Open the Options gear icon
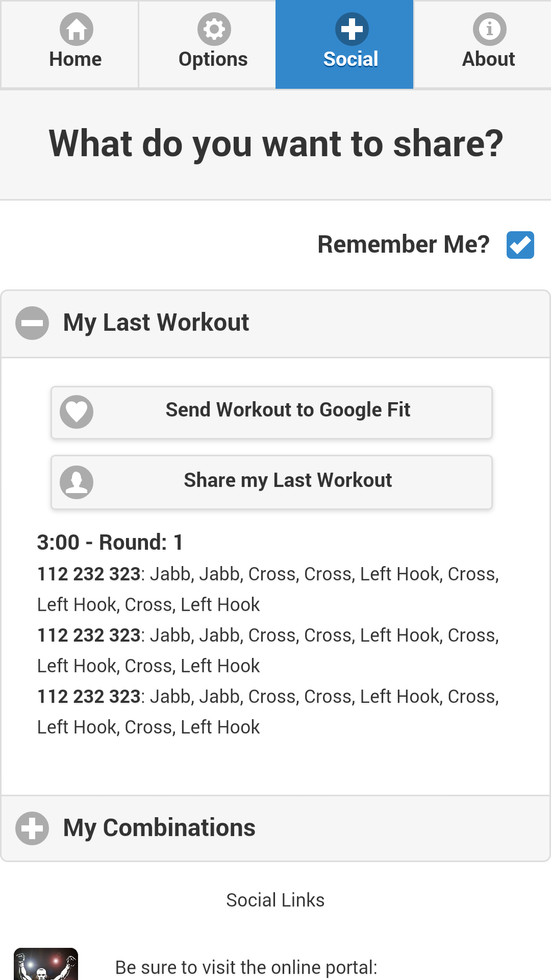The image size is (551, 980). coord(214,29)
